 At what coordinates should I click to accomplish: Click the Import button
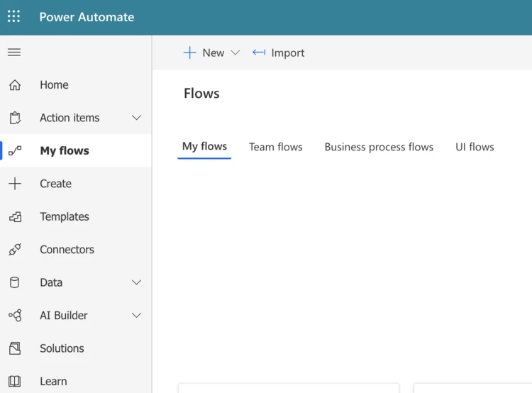tap(279, 52)
